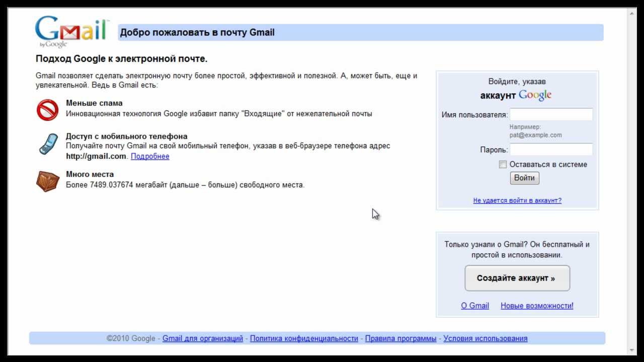Click the 'Создайте аккаунт »' button
Image resolution: width=644 pixels, height=362 pixels.
tap(517, 278)
